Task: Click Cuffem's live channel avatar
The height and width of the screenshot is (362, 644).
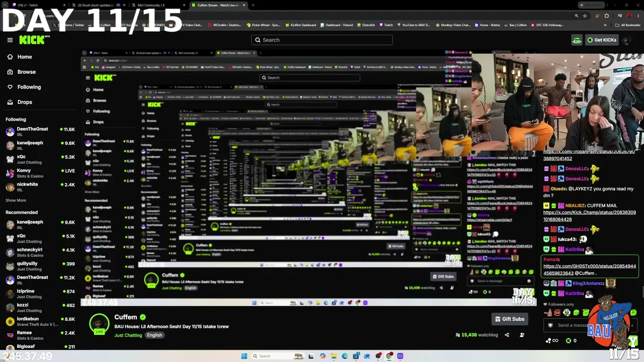Action: click(x=99, y=324)
